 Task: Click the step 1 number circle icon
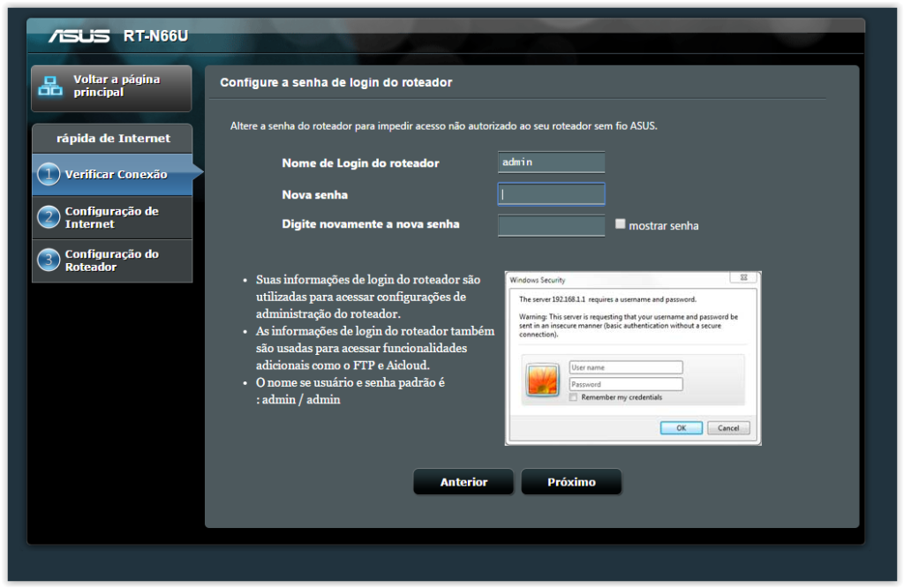coord(49,174)
